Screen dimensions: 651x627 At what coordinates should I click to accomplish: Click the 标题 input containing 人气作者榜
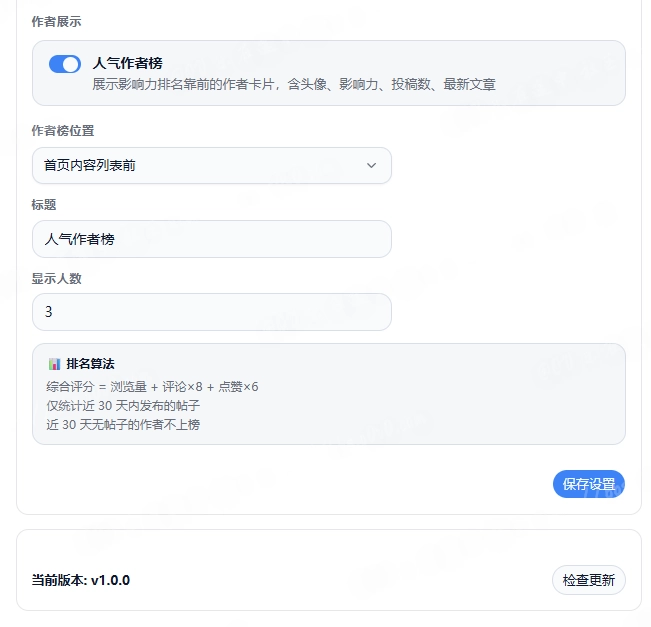pos(212,239)
